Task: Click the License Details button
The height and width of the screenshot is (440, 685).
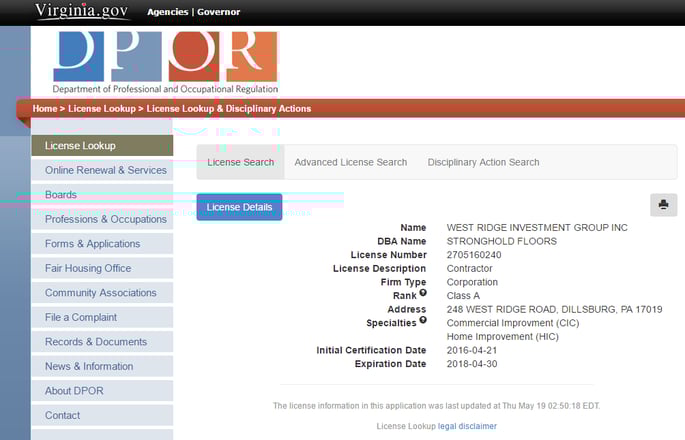Action: (239, 207)
